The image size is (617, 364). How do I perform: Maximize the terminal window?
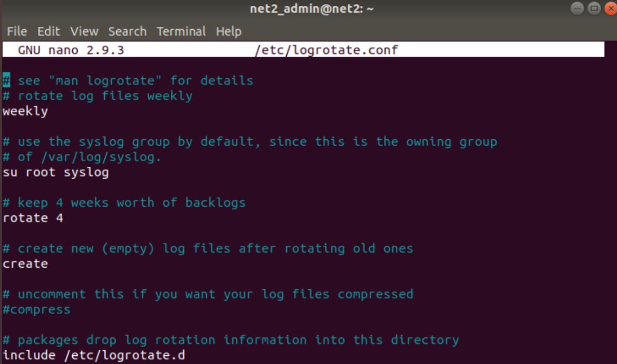[x=594, y=9]
